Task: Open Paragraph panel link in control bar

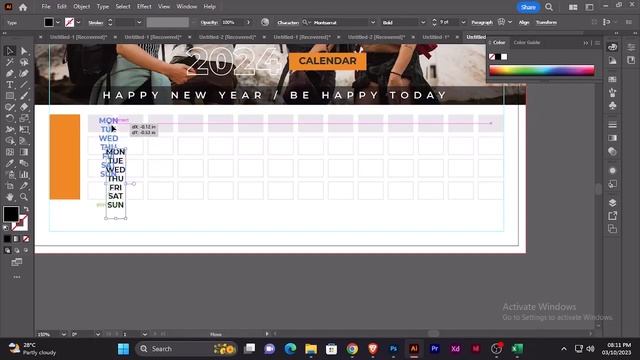Action: (482, 22)
